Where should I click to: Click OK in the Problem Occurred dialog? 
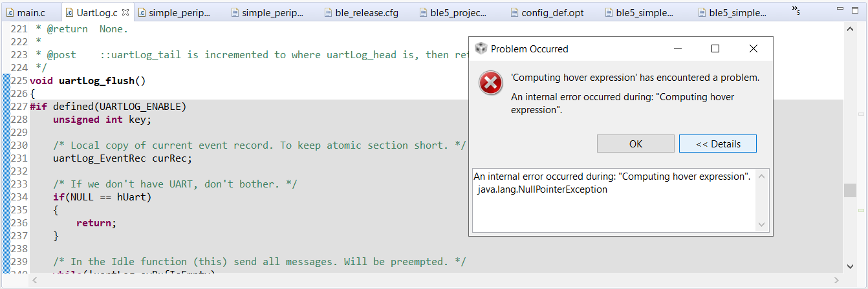(x=636, y=144)
